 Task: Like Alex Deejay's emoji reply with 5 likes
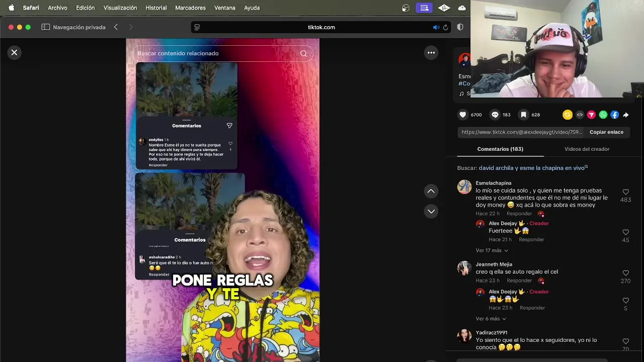click(626, 301)
